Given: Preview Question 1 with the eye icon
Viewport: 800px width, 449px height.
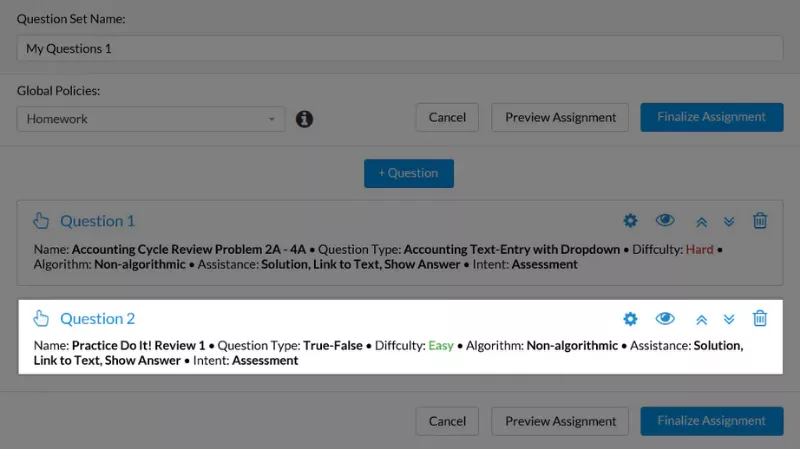Looking at the screenshot, I should point(665,220).
